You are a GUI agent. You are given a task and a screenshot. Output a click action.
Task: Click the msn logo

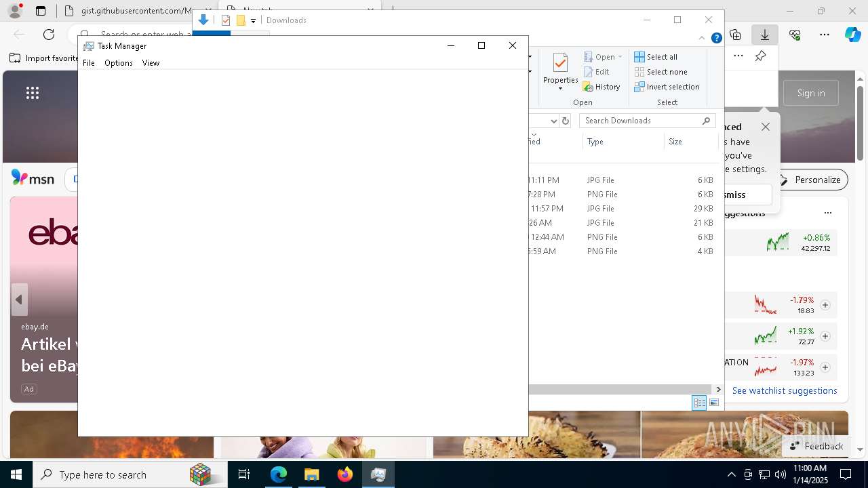click(33, 178)
